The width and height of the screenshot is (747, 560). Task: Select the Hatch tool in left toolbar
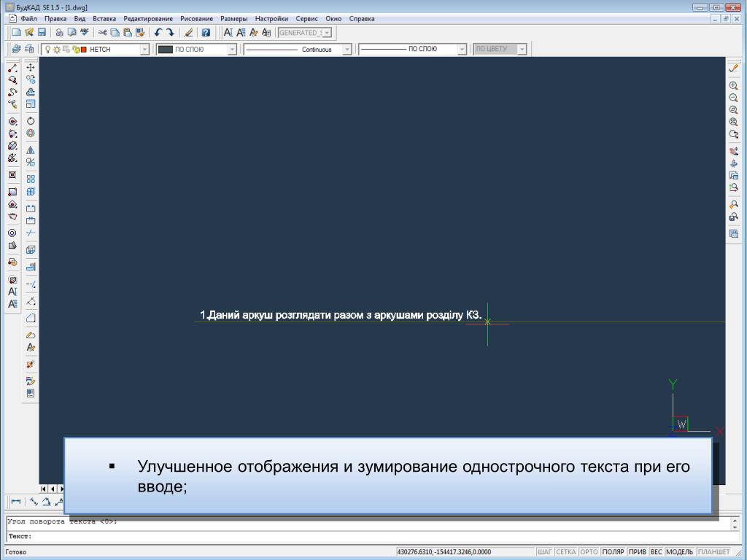coord(13,279)
